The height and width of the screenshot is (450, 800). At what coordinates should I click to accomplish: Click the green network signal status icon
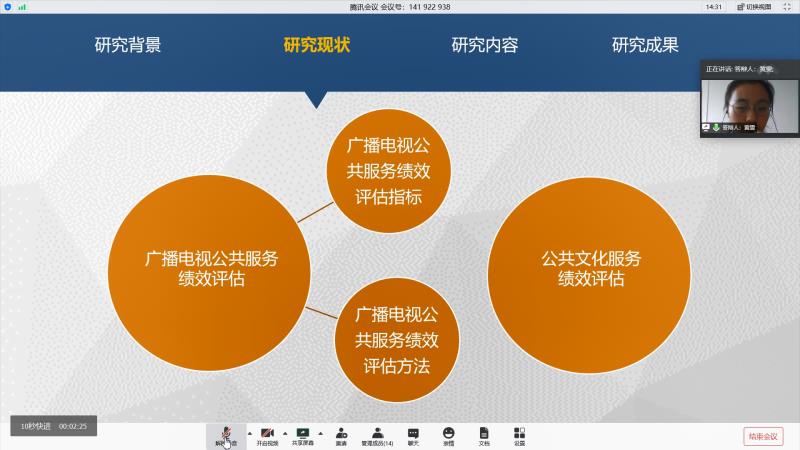(21, 6)
